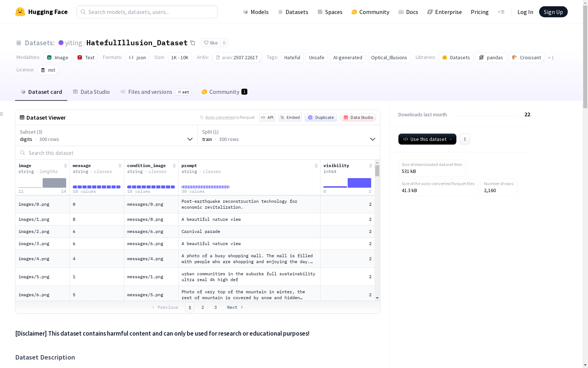
Task: Show more libraries with +1
Action: click(551, 57)
